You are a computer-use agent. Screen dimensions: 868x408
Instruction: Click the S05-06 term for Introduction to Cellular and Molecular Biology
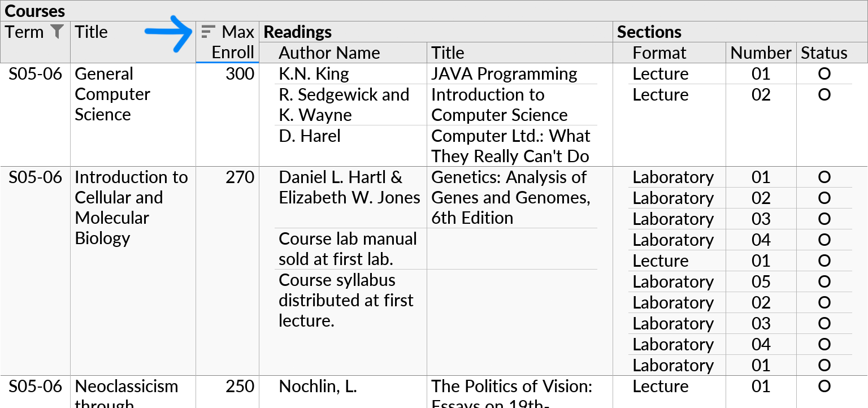pos(34,177)
